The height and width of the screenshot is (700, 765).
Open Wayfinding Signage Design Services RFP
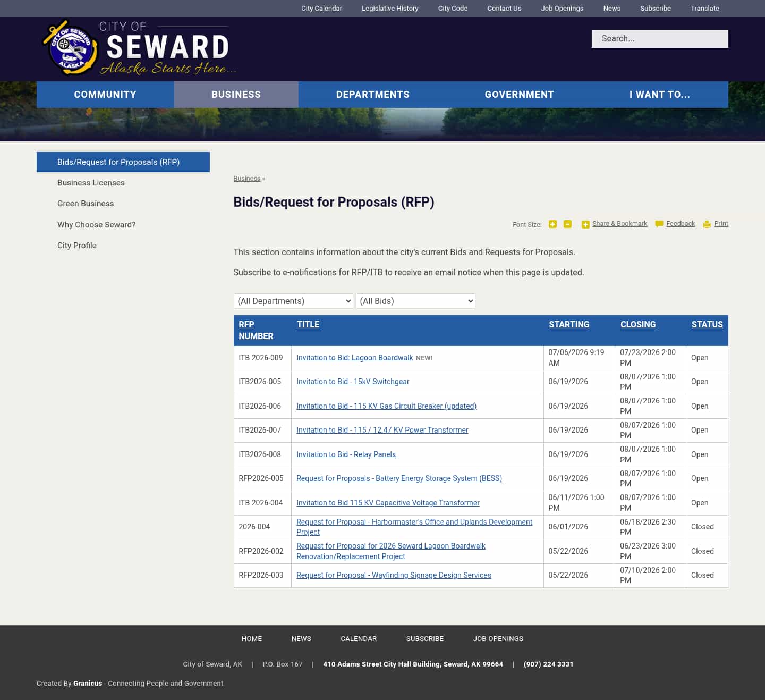click(394, 575)
